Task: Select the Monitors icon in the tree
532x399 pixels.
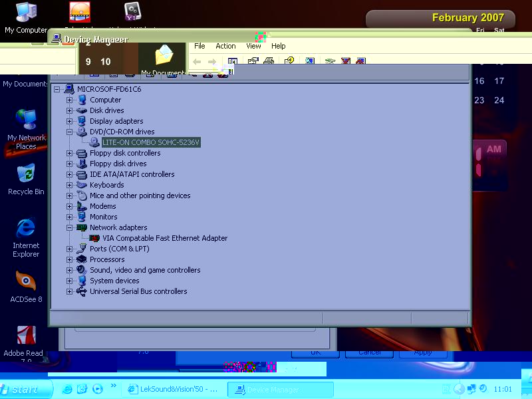Action: point(81,217)
